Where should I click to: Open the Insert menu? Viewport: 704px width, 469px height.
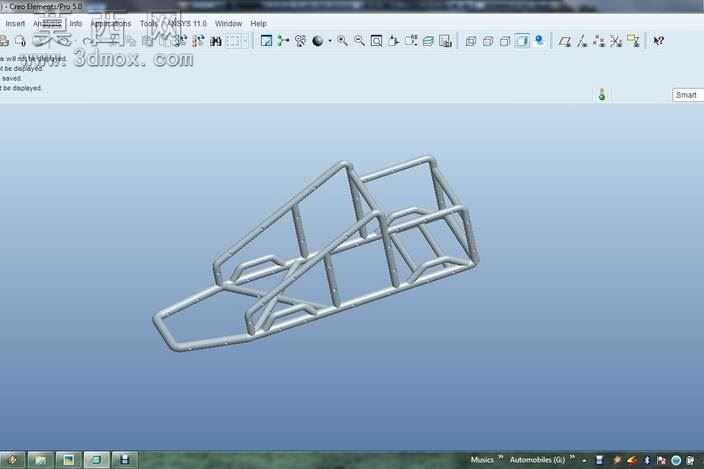[x=15, y=23]
